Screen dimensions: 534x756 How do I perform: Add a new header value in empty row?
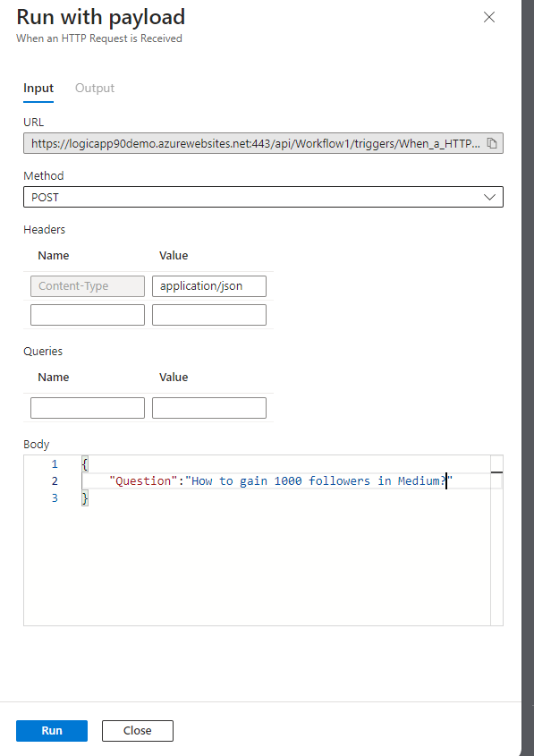pyautogui.click(x=209, y=314)
